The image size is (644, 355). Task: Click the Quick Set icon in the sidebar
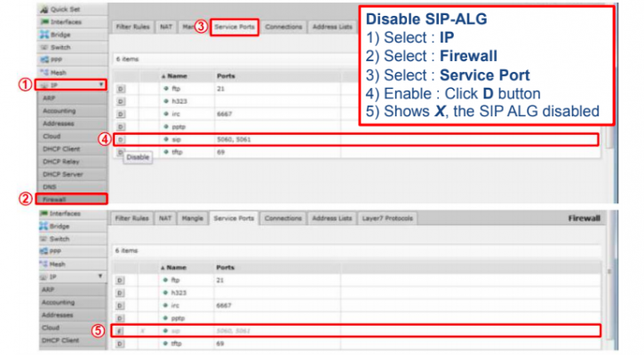[45, 11]
